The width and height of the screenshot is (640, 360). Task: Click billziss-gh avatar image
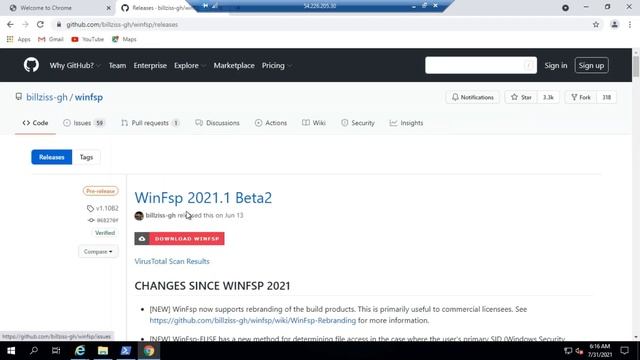(139, 216)
